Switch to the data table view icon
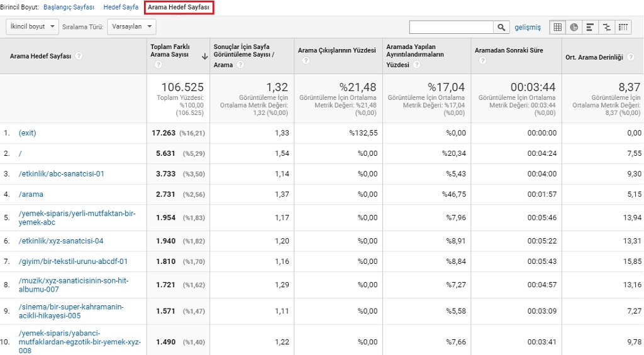Screen dimensions: 644x355 point(557,27)
